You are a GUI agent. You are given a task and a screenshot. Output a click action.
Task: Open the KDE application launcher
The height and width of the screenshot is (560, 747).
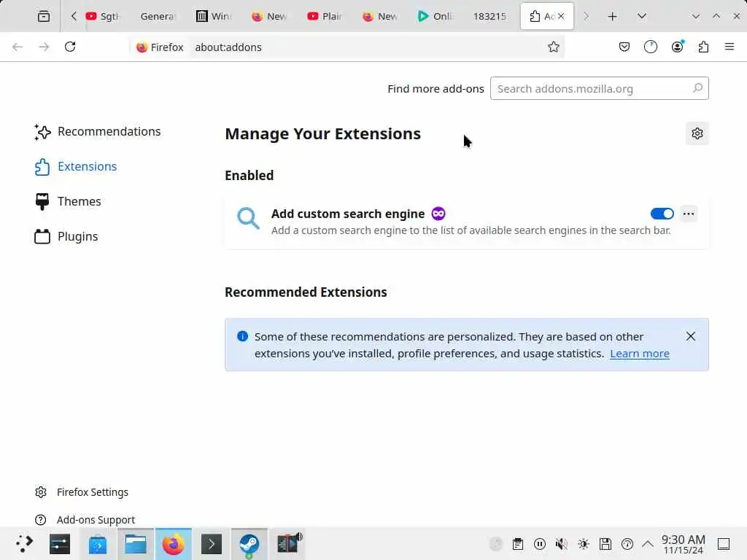23,544
